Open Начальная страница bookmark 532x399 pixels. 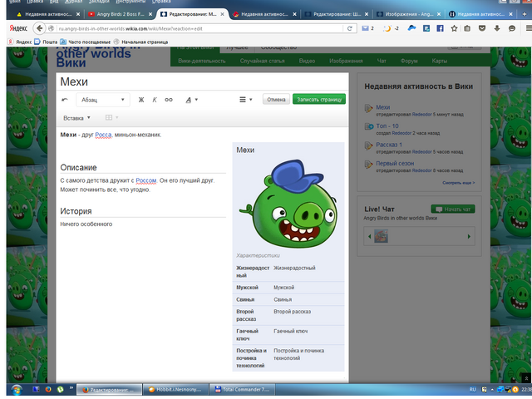140,42
